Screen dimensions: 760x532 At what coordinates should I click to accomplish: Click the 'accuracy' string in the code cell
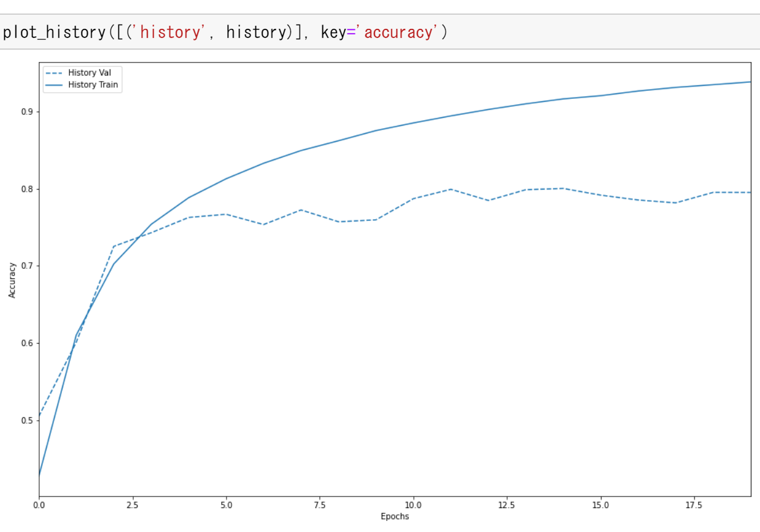point(398,32)
